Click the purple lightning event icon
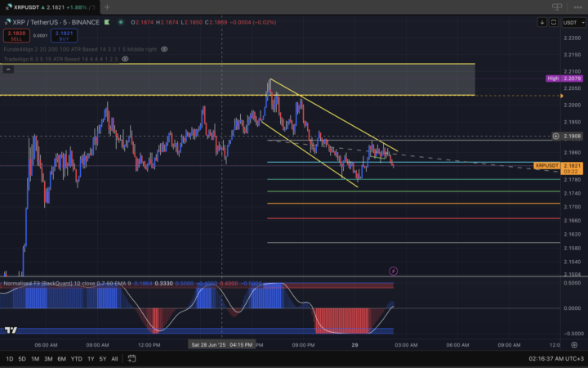Viewport: 588px width, 368px height. pos(393,271)
